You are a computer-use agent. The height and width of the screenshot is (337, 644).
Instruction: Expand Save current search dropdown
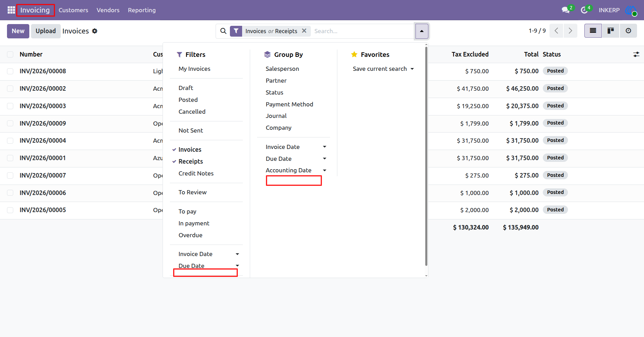click(x=383, y=69)
